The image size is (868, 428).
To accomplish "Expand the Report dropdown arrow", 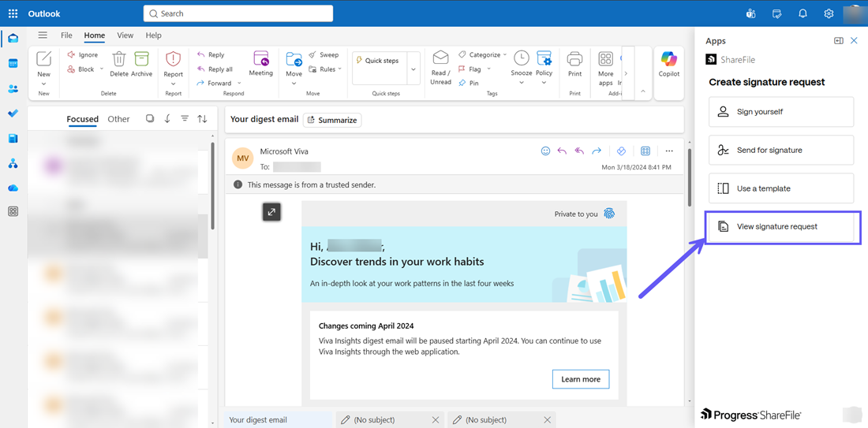I will pos(174,84).
